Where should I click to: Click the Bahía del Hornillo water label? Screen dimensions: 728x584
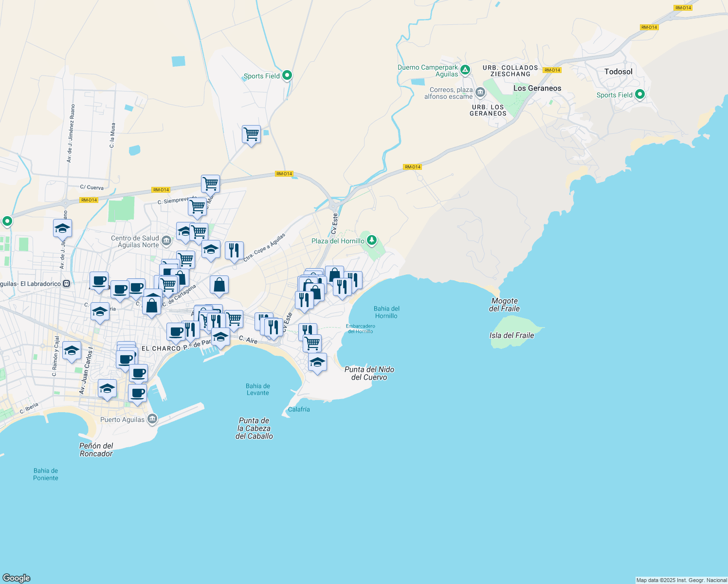click(x=387, y=312)
